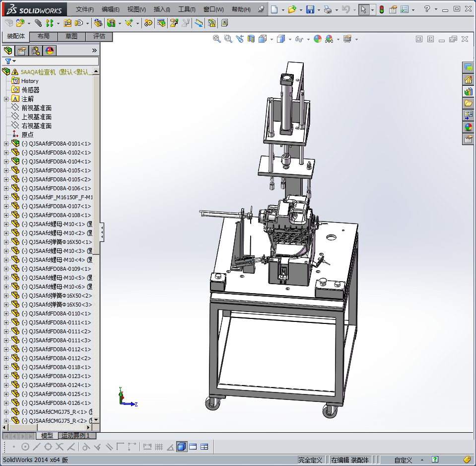Select the 前视基准面 plane
The image size is (476, 466).
[x=36, y=108]
